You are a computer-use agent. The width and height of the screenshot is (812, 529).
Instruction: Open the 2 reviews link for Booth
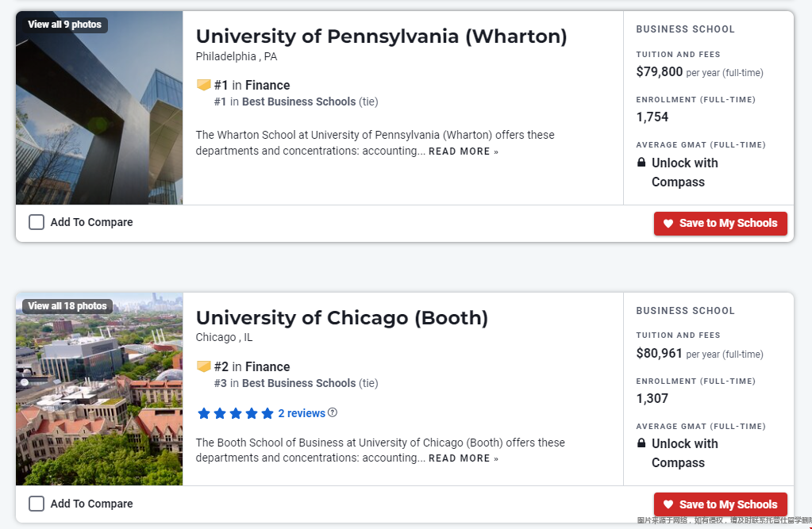point(302,413)
